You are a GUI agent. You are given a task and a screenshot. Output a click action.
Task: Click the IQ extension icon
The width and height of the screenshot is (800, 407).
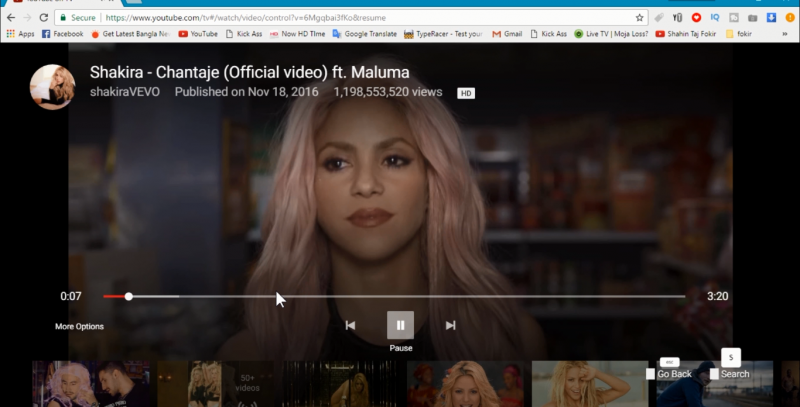[715, 18]
